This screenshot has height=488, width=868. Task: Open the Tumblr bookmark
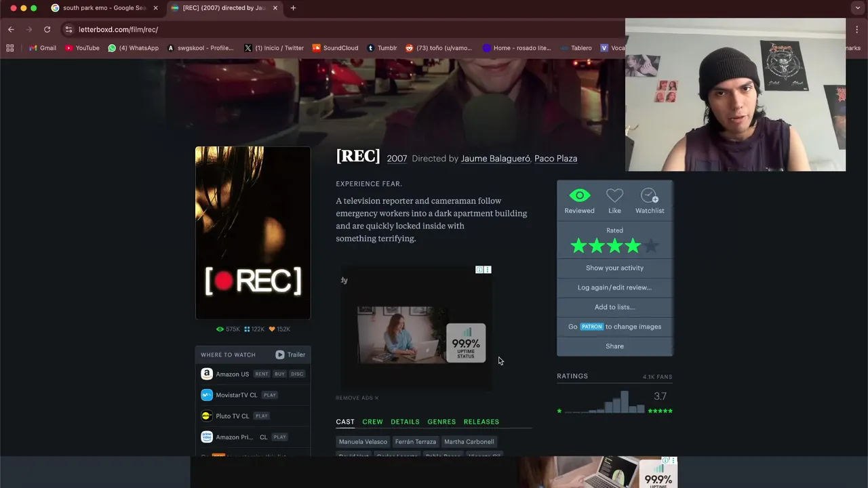(382, 48)
